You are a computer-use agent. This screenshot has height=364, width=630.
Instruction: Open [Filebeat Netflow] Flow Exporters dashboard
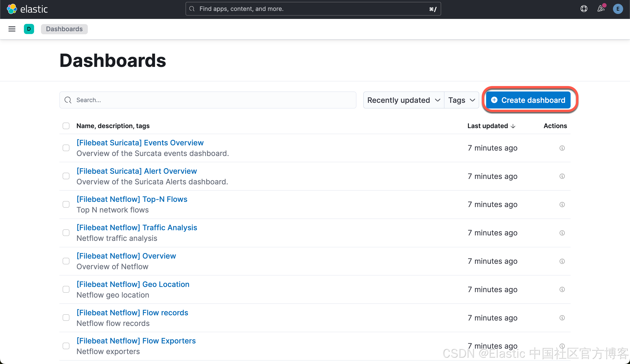[x=136, y=341]
